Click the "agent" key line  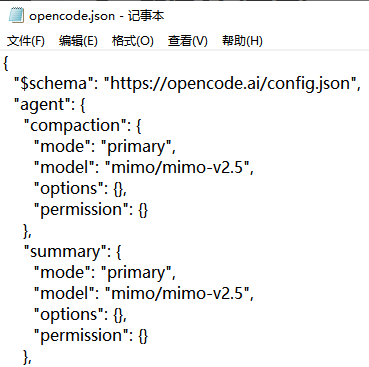coord(50,104)
